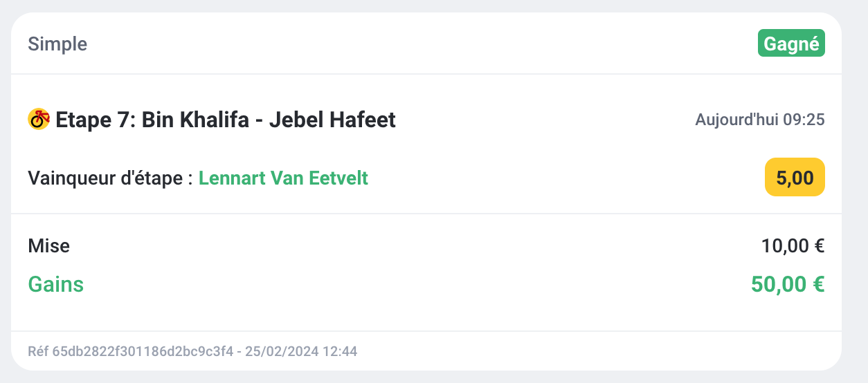Click the Mise label

pyautogui.click(x=48, y=245)
